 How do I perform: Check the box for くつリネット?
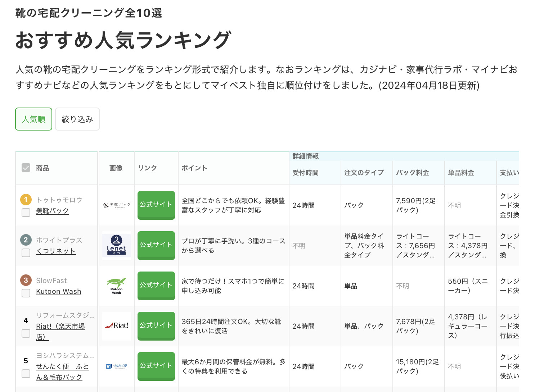(x=26, y=253)
